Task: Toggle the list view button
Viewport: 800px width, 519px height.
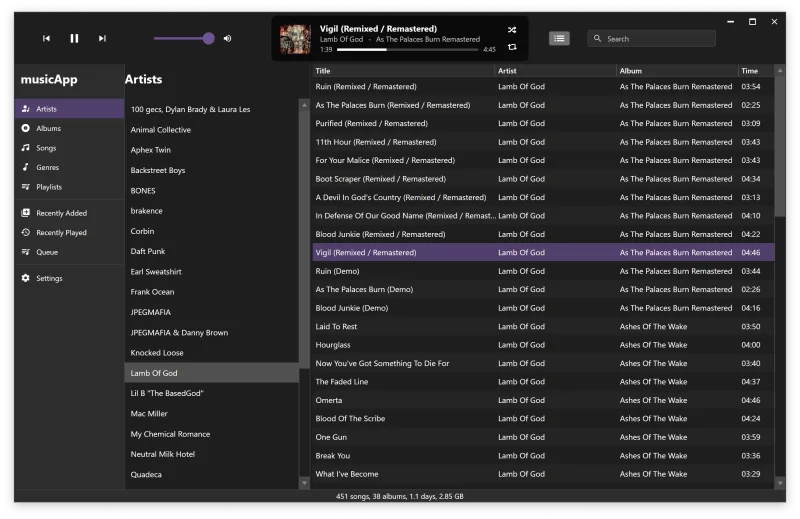Action: (559, 38)
